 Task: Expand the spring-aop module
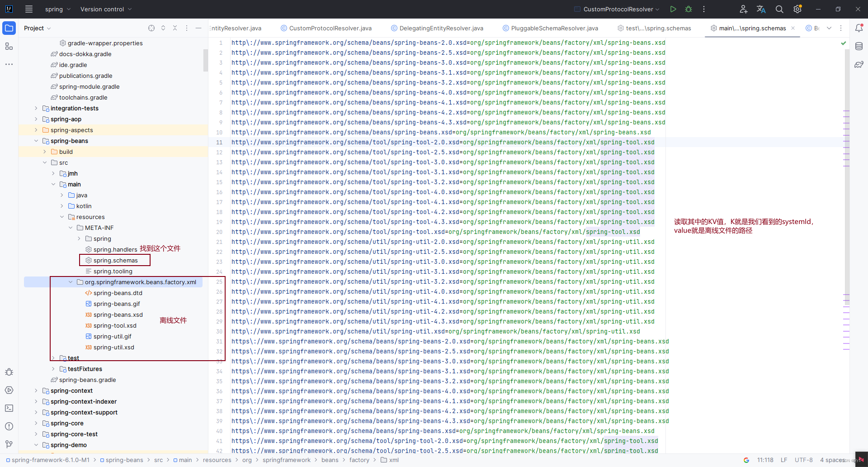(x=36, y=119)
